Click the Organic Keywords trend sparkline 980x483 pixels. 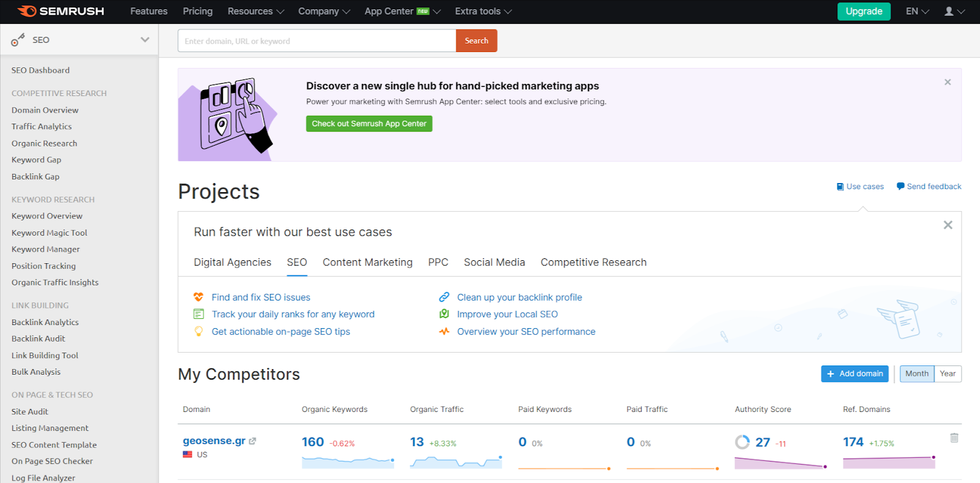pyautogui.click(x=348, y=462)
